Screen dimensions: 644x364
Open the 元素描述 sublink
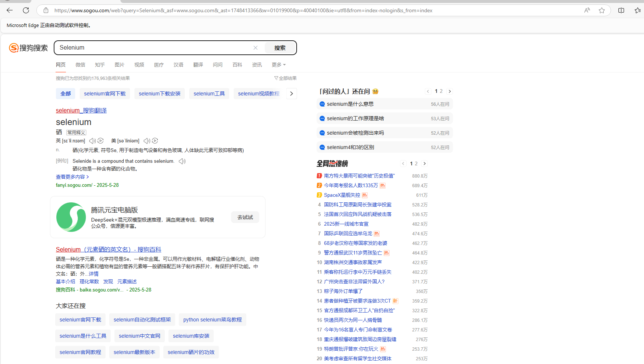pos(127,282)
